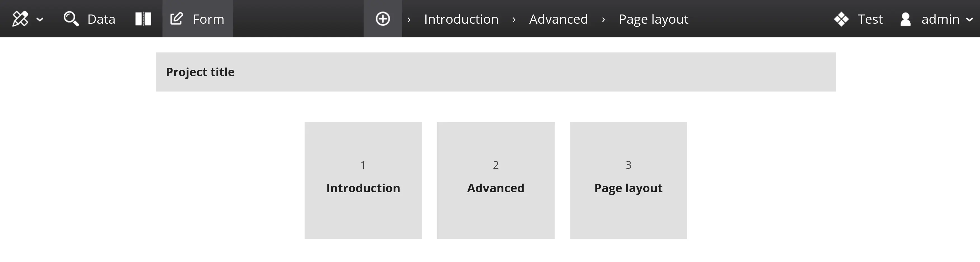Expand the admin dropdown arrow
The image size is (980, 262).
tap(970, 19)
